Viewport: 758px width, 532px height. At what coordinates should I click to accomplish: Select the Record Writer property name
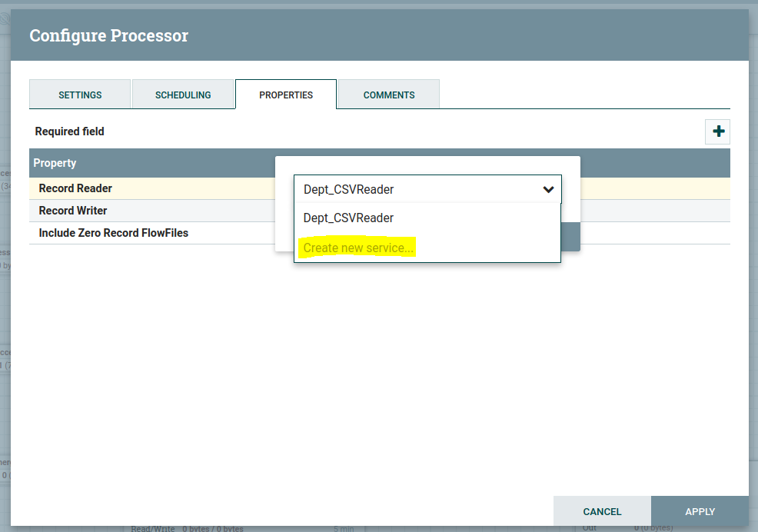coord(73,211)
